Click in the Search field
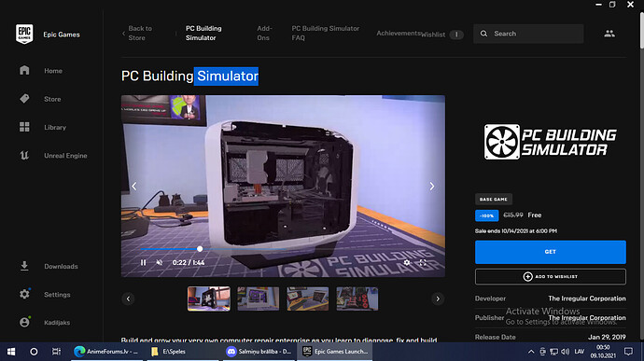Screen dimensions: 644x361 pos(528,34)
